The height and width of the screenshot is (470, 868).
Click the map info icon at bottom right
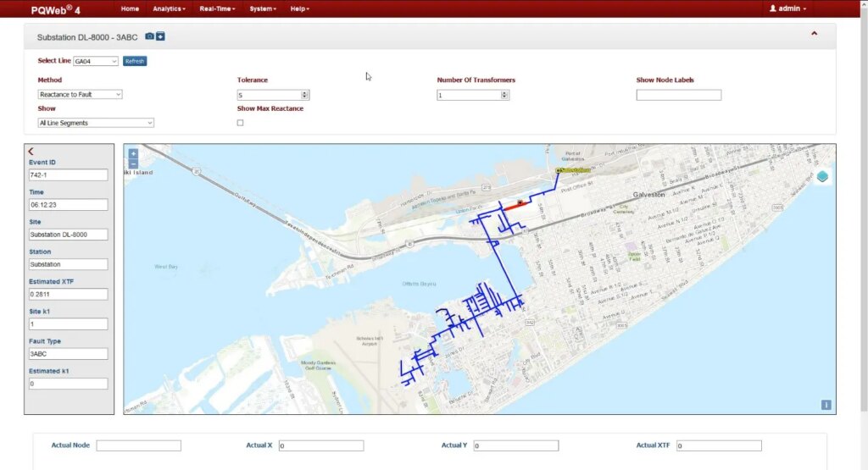(x=826, y=405)
